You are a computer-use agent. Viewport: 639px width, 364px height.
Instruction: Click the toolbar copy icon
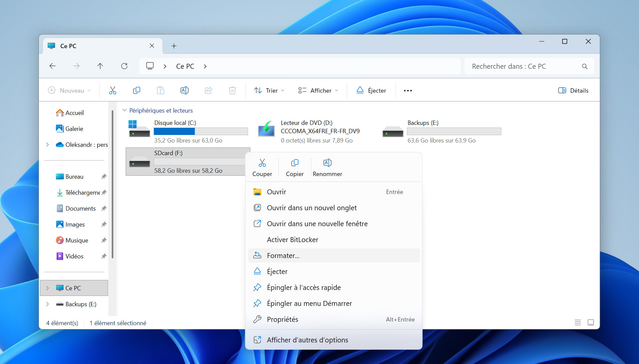pos(137,90)
